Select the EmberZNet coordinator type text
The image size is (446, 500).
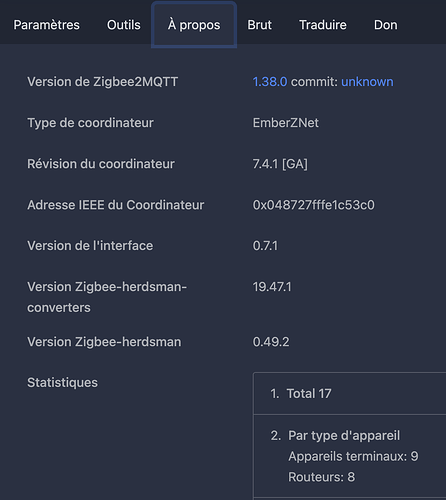pyautogui.click(x=286, y=123)
